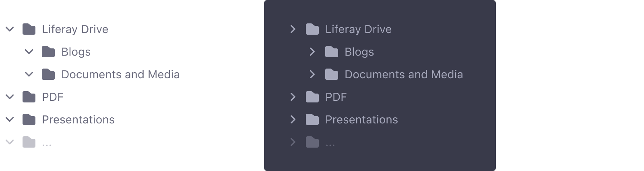This screenshot has width=644, height=171.
Task: Click the Liferay Drive folder icon on green background
Action: [x=29, y=29]
